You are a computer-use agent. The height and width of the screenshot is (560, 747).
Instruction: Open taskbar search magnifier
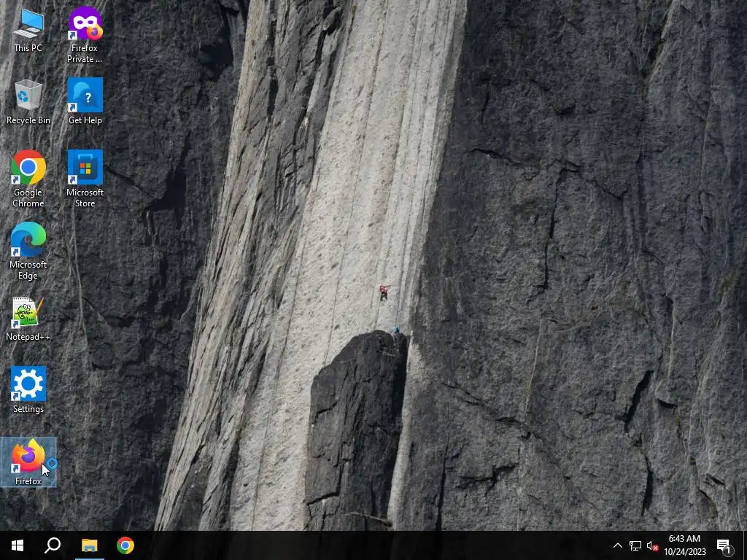(53, 545)
